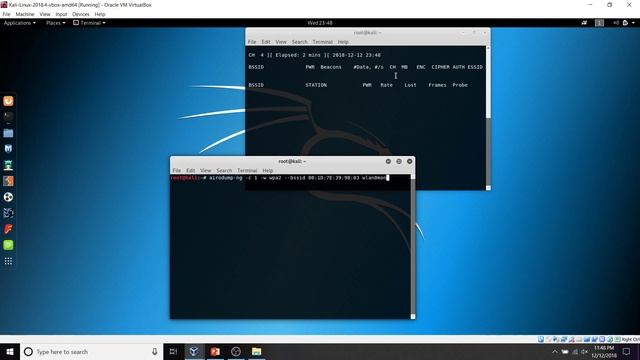Viewport: 640px width, 360px height.
Task: Open VirtualBox File menu
Action: coord(7,14)
